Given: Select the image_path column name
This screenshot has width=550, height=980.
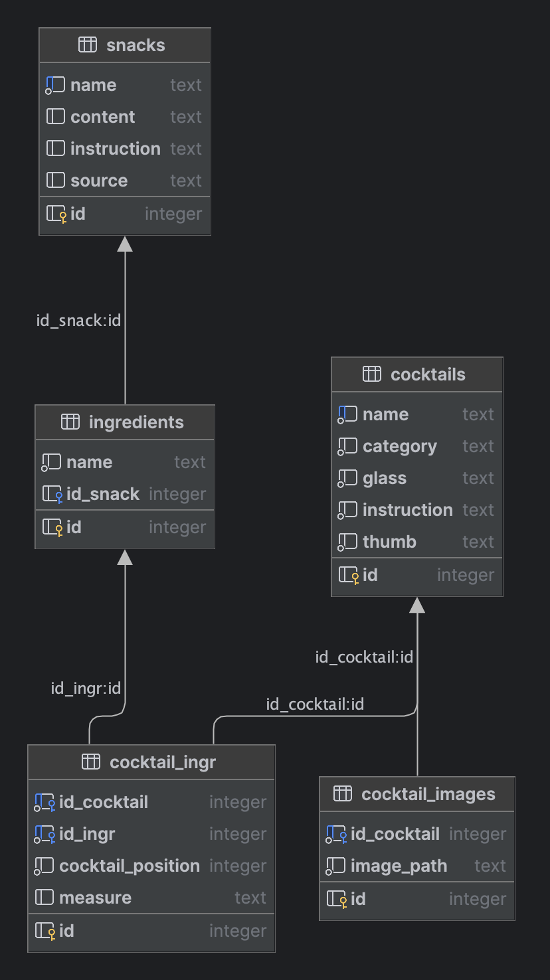Looking at the screenshot, I should [399, 866].
